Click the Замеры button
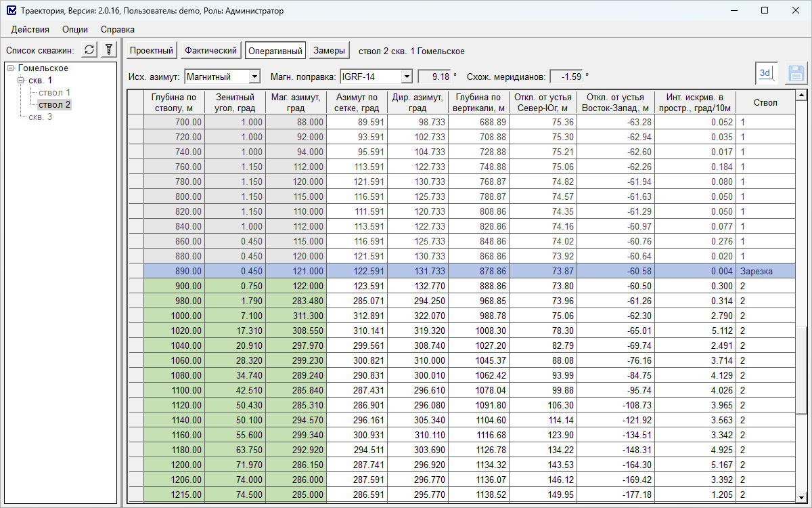 (x=330, y=50)
